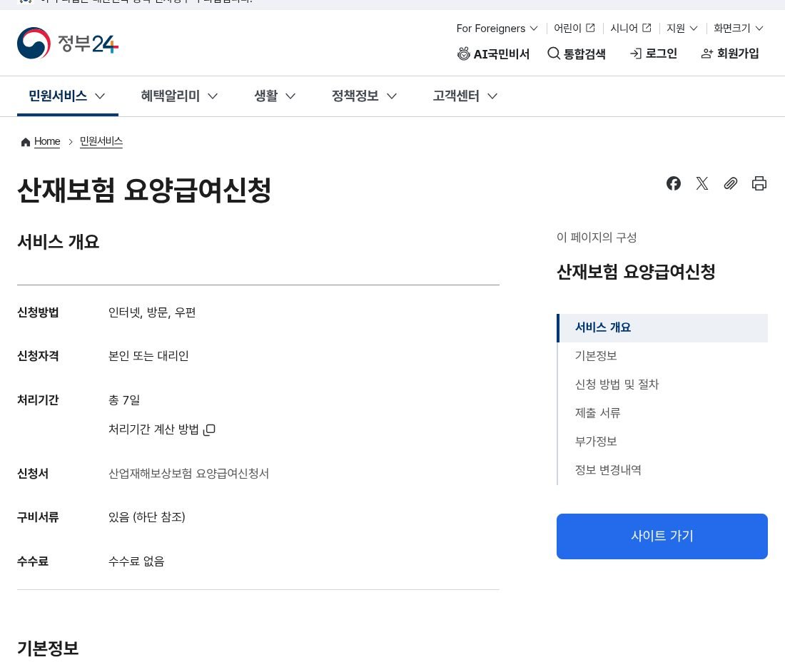785x672 pixels.
Task: Open 통합검색 search
Action: click(x=576, y=54)
